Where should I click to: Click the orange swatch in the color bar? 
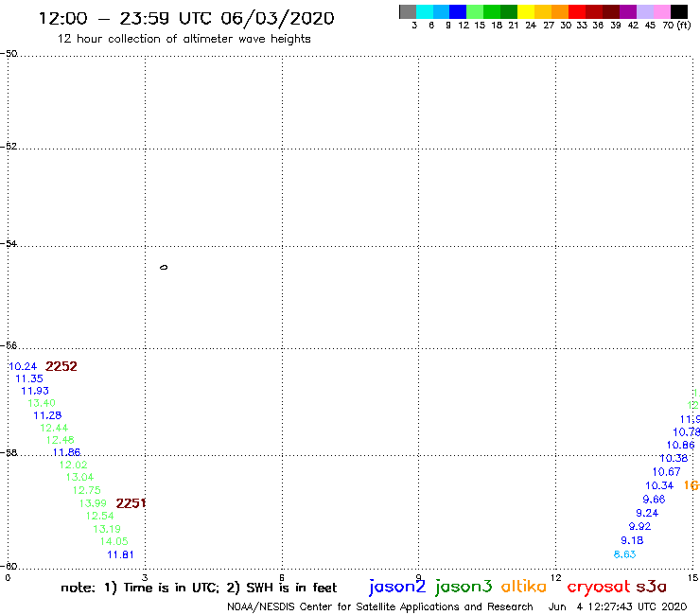560,11
